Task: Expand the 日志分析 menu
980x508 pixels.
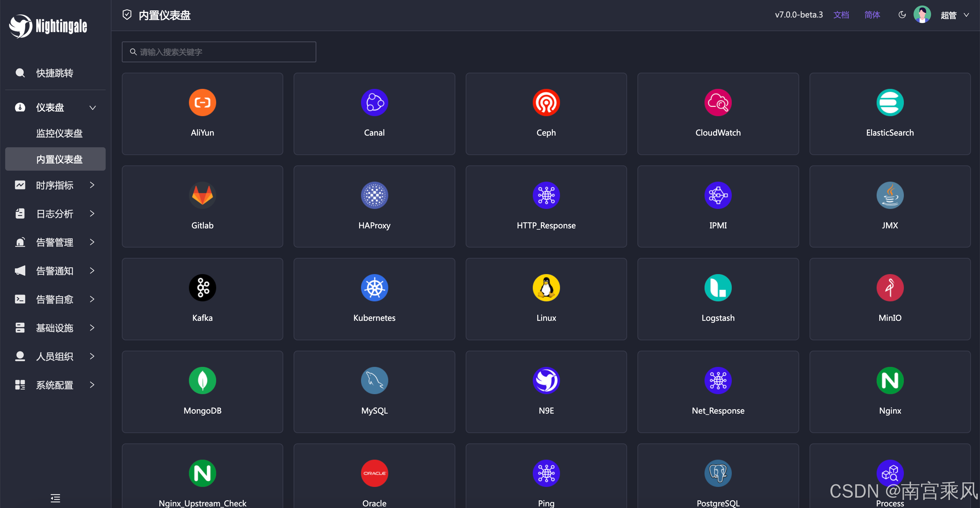Action: point(55,214)
